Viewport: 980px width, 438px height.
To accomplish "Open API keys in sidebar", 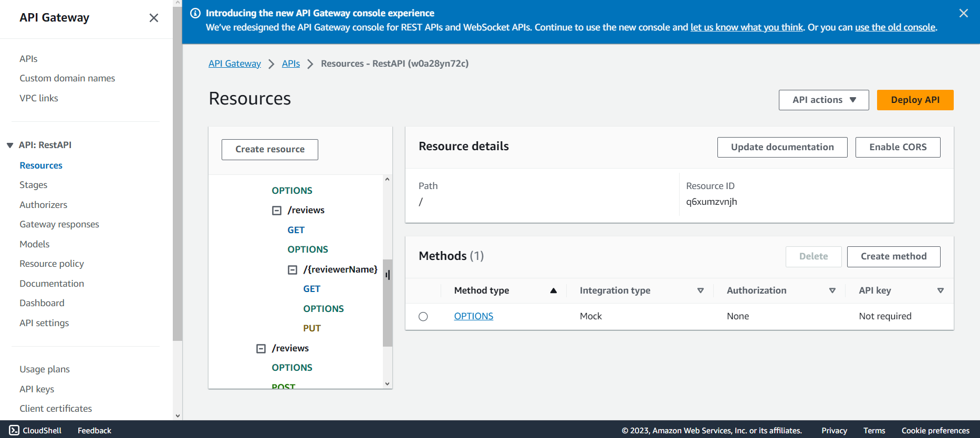I will [37, 389].
